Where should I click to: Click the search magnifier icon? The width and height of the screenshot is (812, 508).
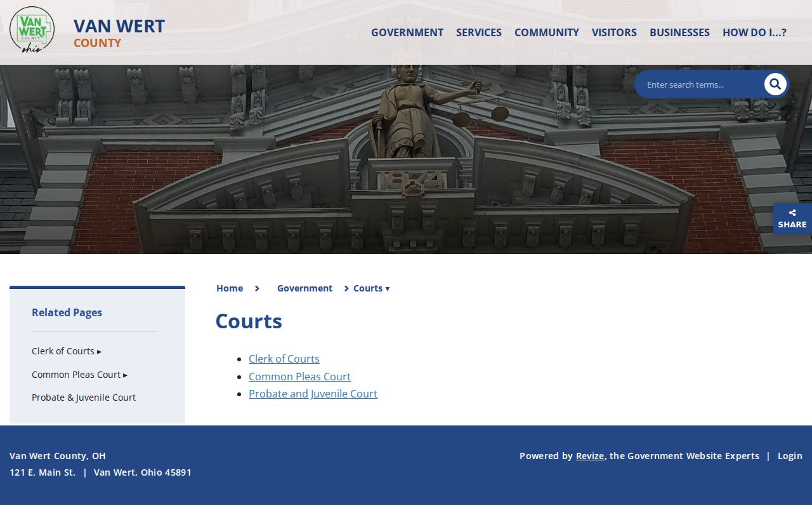coord(775,84)
